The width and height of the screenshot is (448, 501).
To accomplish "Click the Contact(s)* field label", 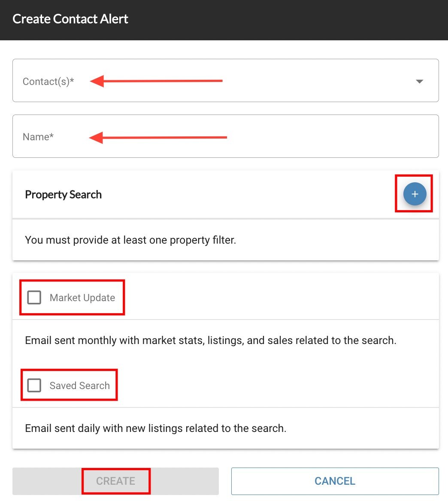I will pos(48,81).
